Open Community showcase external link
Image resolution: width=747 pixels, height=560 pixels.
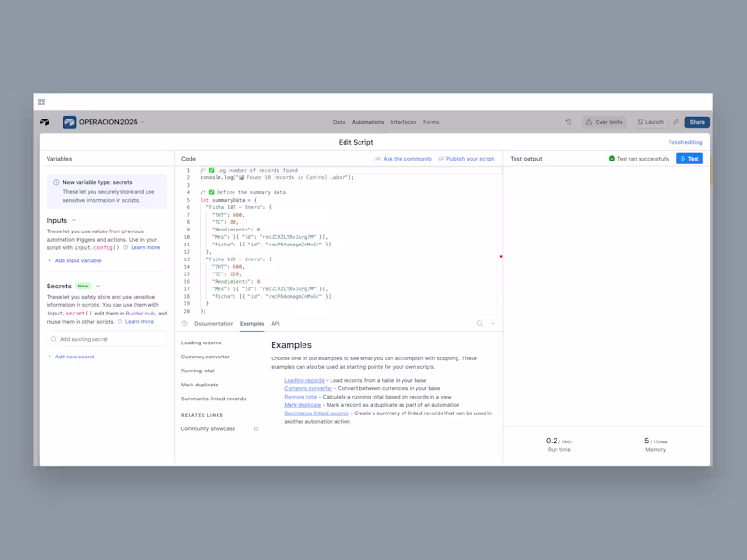click(208, 429)
